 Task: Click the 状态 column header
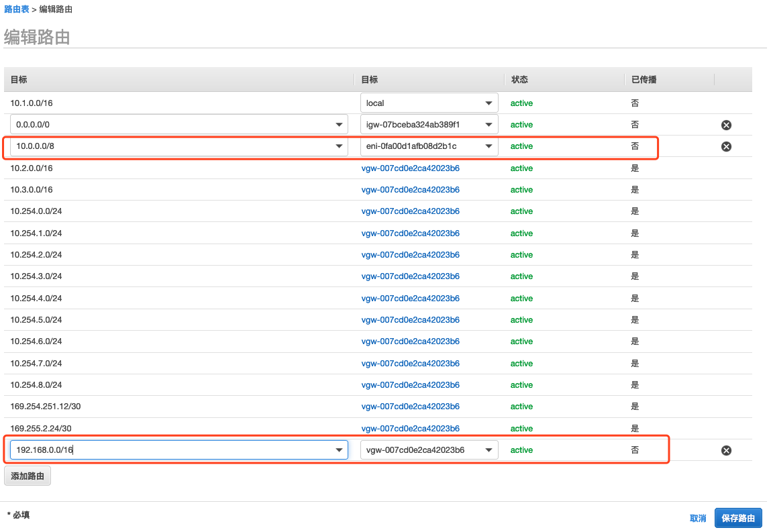pos(519,80)
